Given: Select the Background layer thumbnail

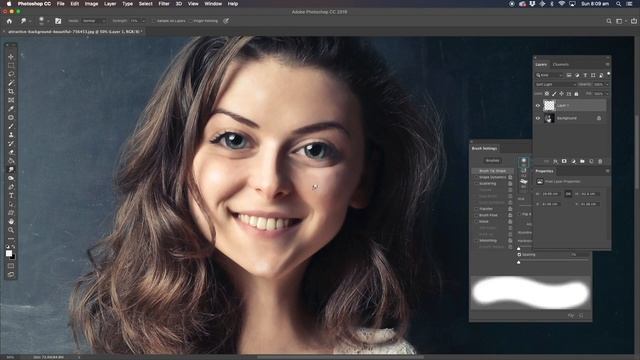Looking at the screenshot, I should (x=549, y=118).
